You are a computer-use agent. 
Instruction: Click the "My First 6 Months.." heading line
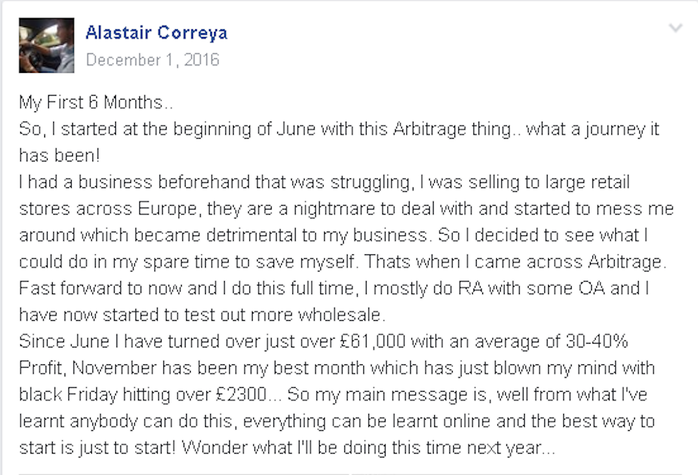coord(96,102)
